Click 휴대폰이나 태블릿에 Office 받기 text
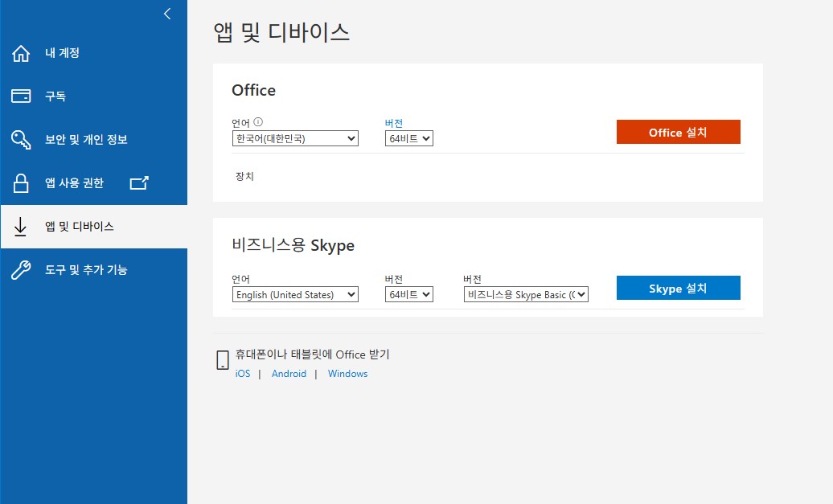833x504 pixels. pos(312,354)
